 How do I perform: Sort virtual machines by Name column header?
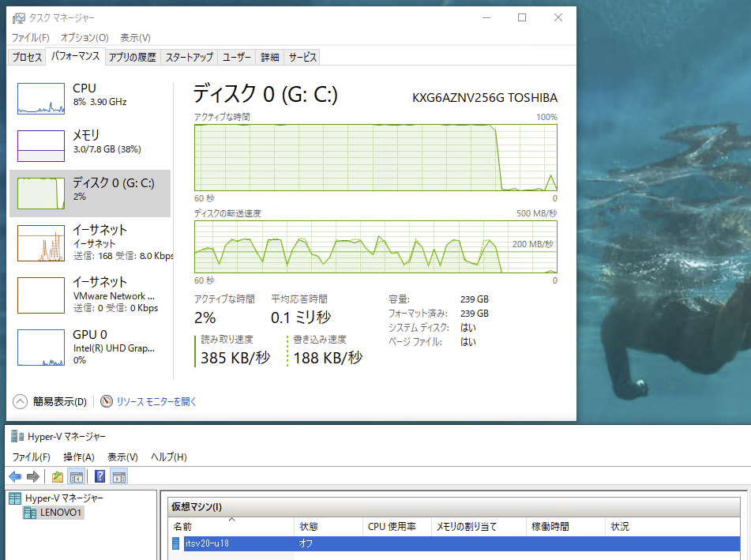(182, 526)
